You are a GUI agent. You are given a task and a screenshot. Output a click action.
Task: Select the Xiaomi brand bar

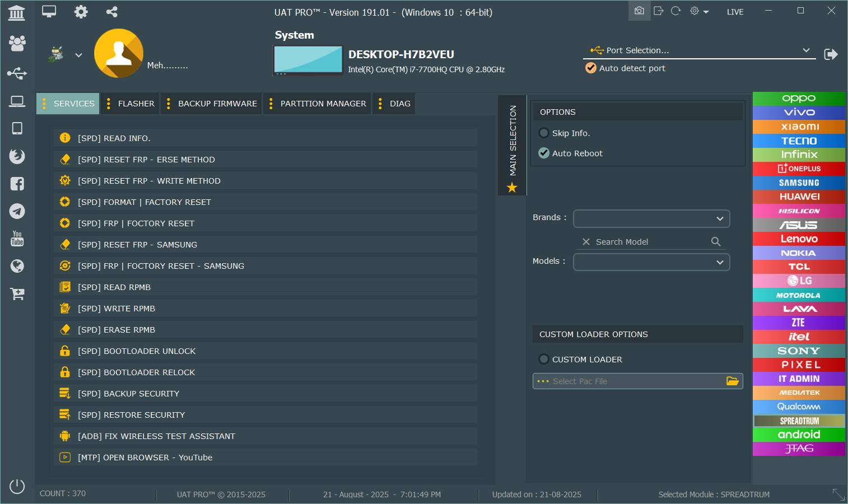click(799, 127)
